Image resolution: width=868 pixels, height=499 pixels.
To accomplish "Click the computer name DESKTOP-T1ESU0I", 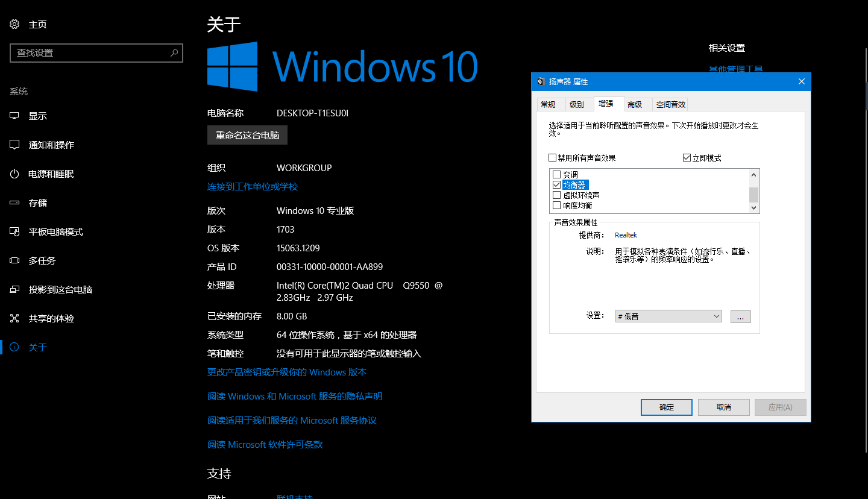I will coord(312,113).
